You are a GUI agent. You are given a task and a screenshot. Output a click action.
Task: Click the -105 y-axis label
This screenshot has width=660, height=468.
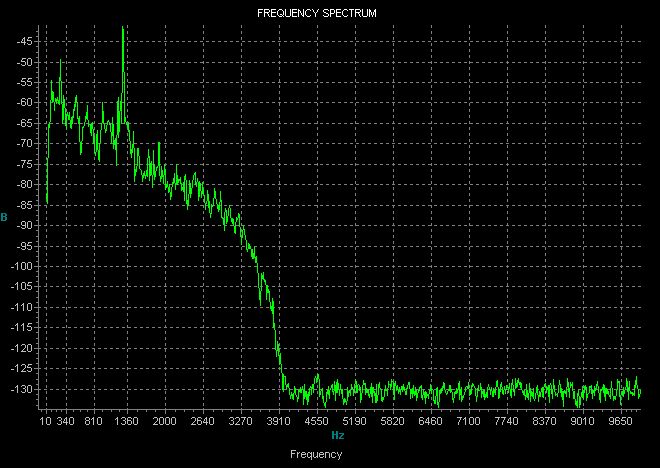click(20, 287)
